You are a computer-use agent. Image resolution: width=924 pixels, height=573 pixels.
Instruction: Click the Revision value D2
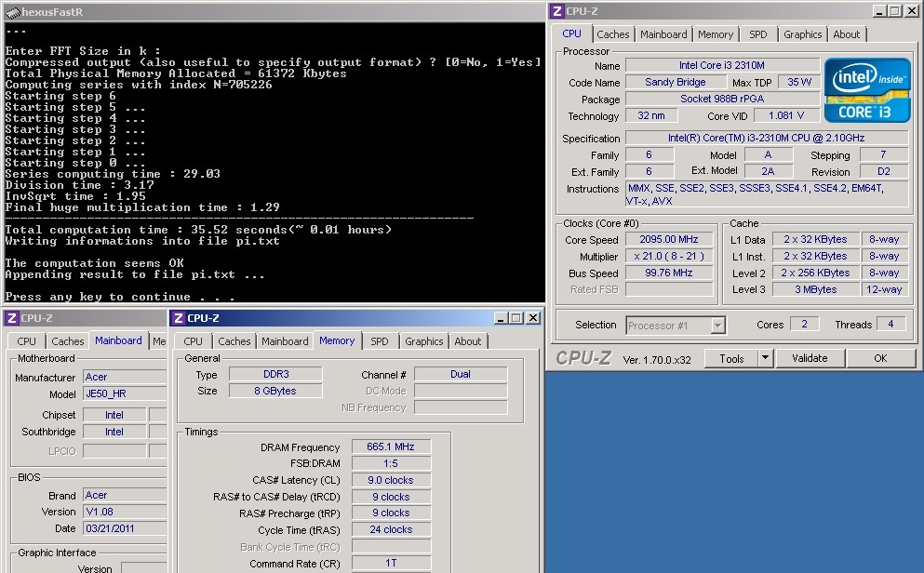883,171
